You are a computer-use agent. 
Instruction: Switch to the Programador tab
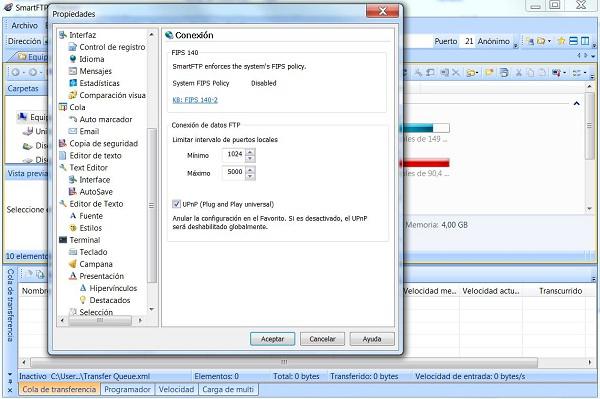click(x=127, y=389)
